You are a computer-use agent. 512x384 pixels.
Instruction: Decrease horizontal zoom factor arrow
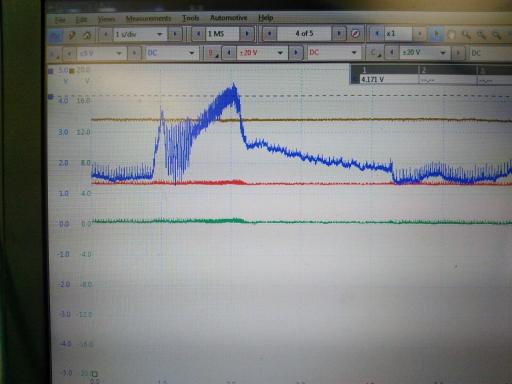click(x=377, y=33)
